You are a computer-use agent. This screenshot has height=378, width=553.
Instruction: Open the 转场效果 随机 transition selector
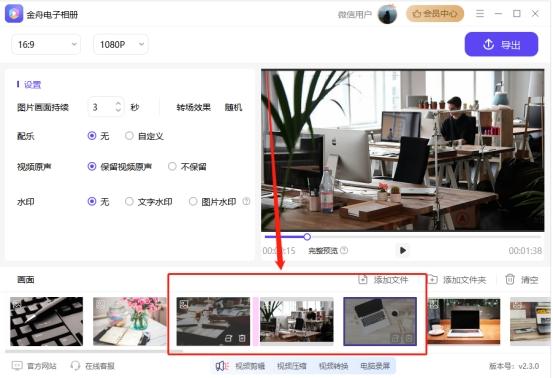(x=233, y=107)
